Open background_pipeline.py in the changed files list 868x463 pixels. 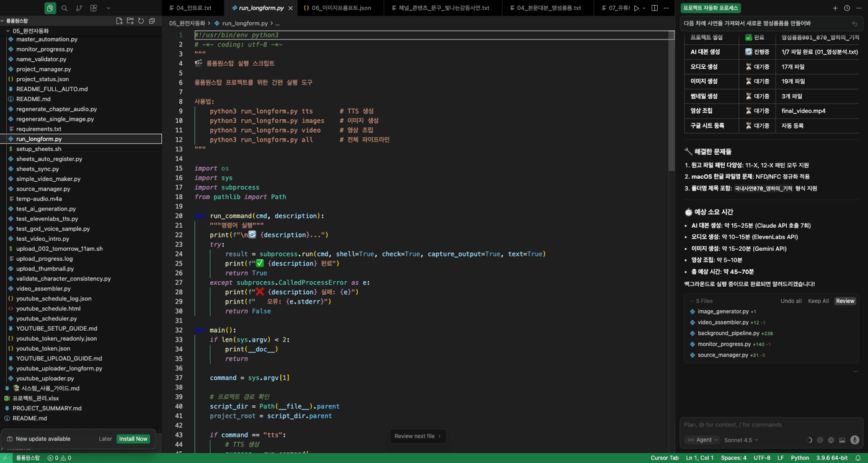pos(728,333)
